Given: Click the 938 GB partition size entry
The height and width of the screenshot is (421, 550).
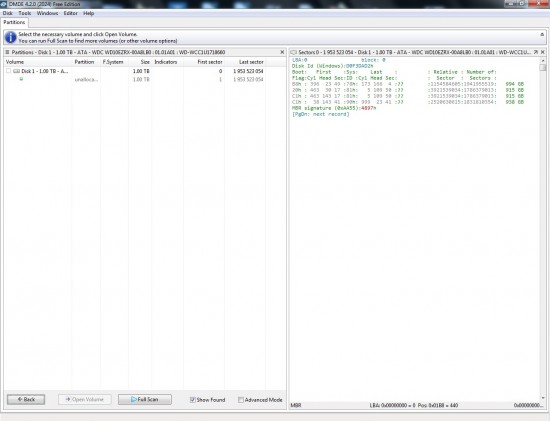Looking at the screenshot, I should [515, 102].
